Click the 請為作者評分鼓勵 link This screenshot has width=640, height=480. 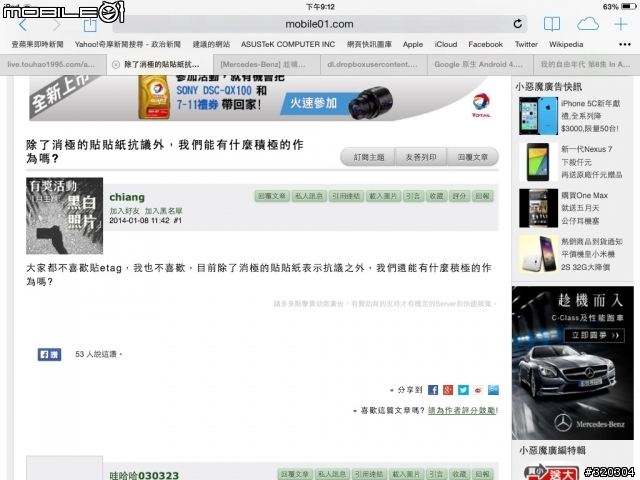coord(462,411)
